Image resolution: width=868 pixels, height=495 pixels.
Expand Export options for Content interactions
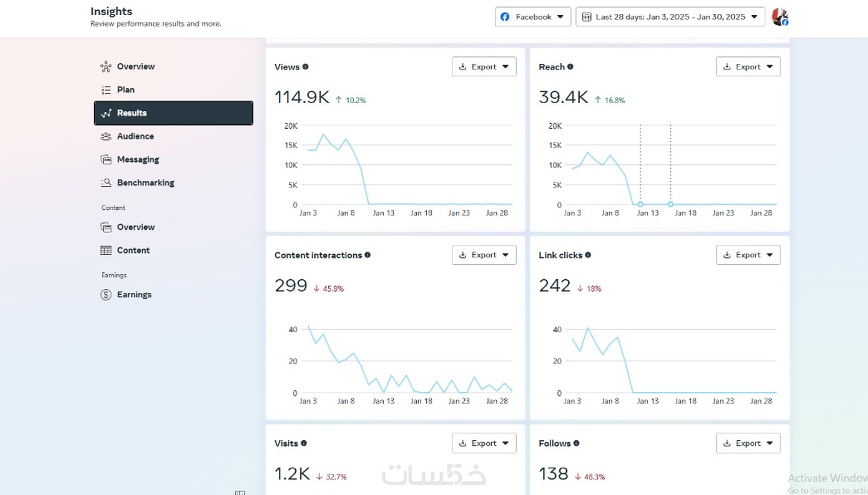coord(484,255)
